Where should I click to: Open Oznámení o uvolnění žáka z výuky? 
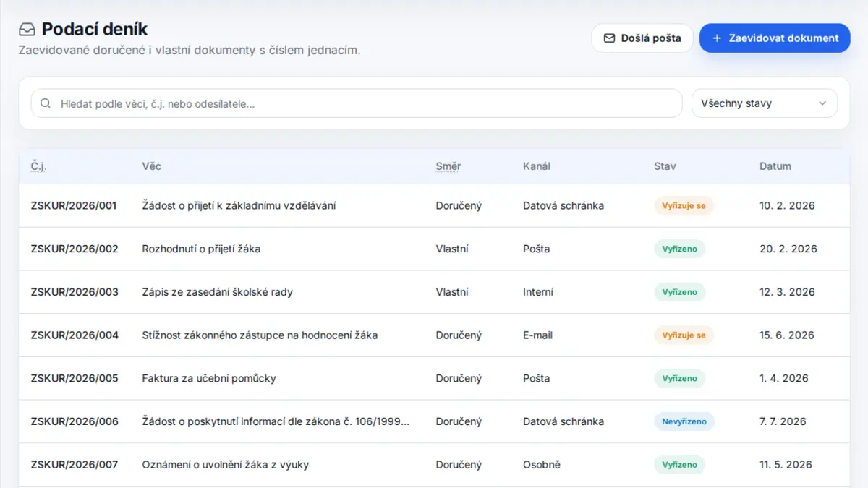226,464
